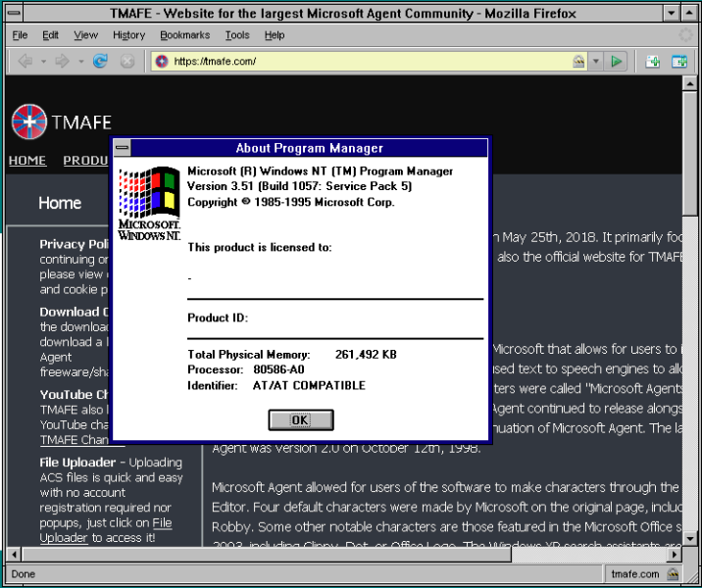
Task: Open the Bookmarks menu
Action: [x=185, y=35]
